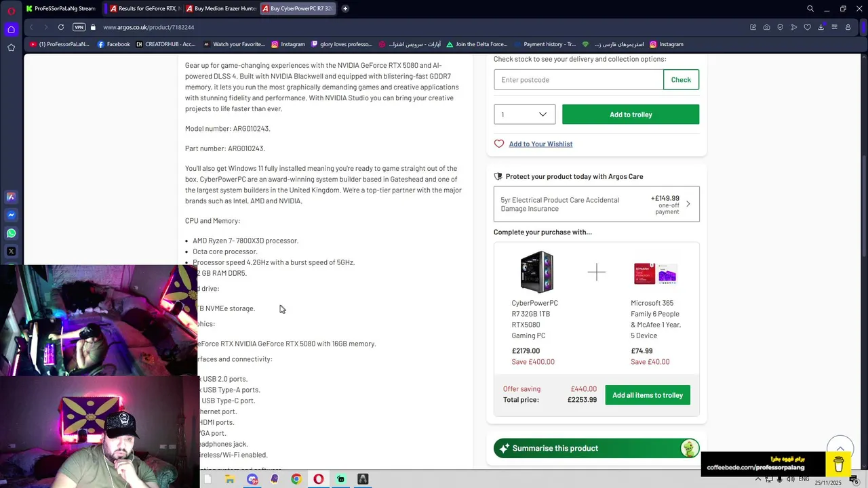This screenshot has width=868, height=488.
Task: Take a snapshot with the camera icon
Action: tap(766, 27)
